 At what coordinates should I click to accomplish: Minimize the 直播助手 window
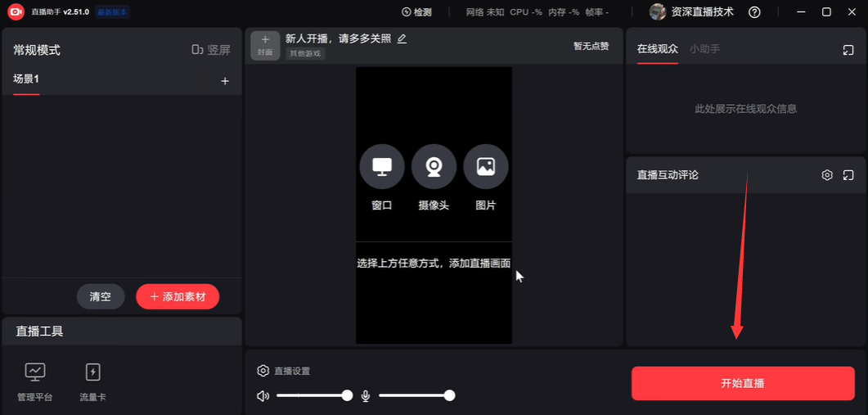[x=801, y=11]
